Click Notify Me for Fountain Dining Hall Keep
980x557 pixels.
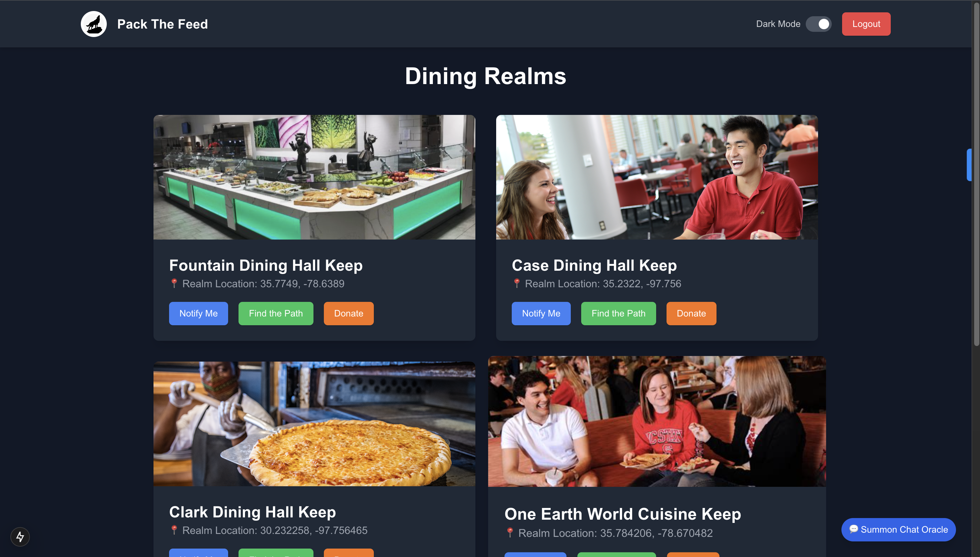[199, 313]
